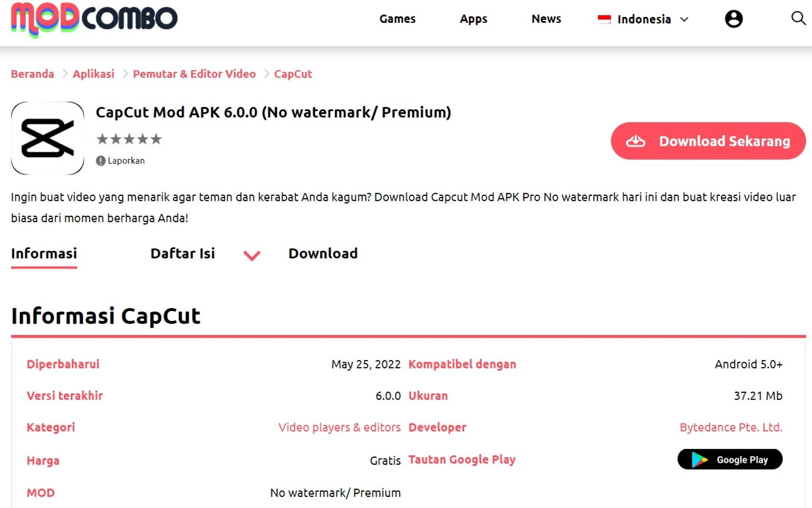Open the News section
812x508 pixels.
(x=546, y=19)
